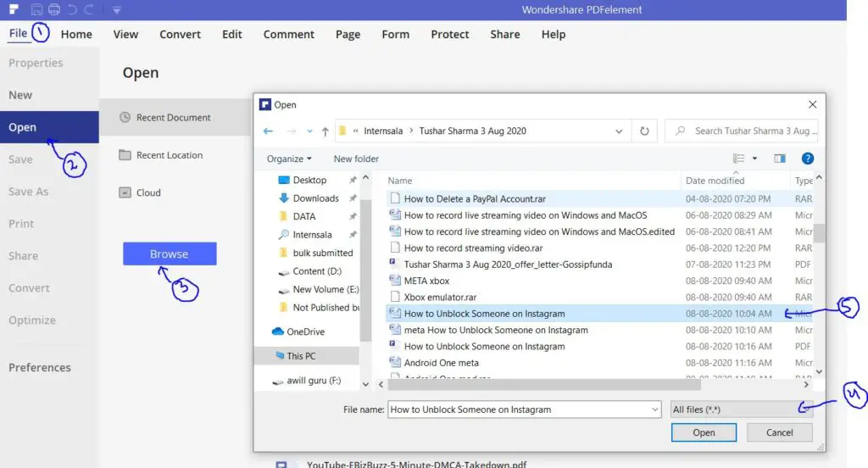Click the Search Tushar Sharma search box
868x468 pixels.
click(x=741, y=131)
